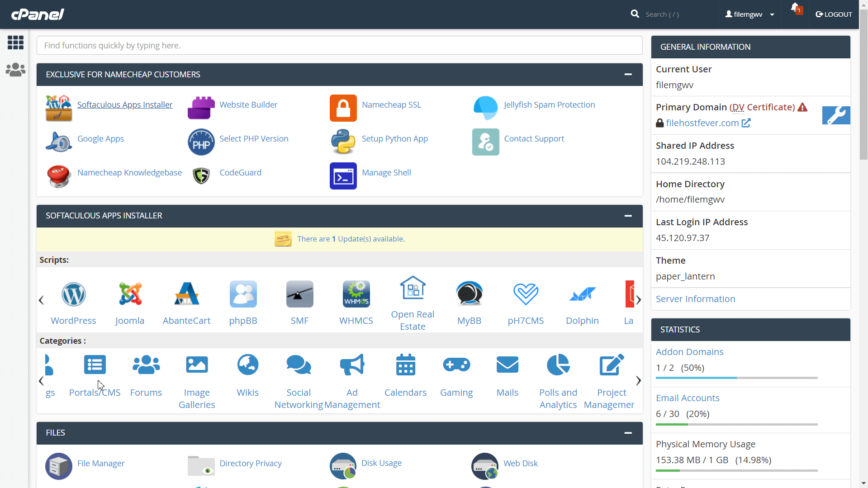Choose the MyBB script icon
The width and height of the screenshot is (868, 488).
pos(469,294)
